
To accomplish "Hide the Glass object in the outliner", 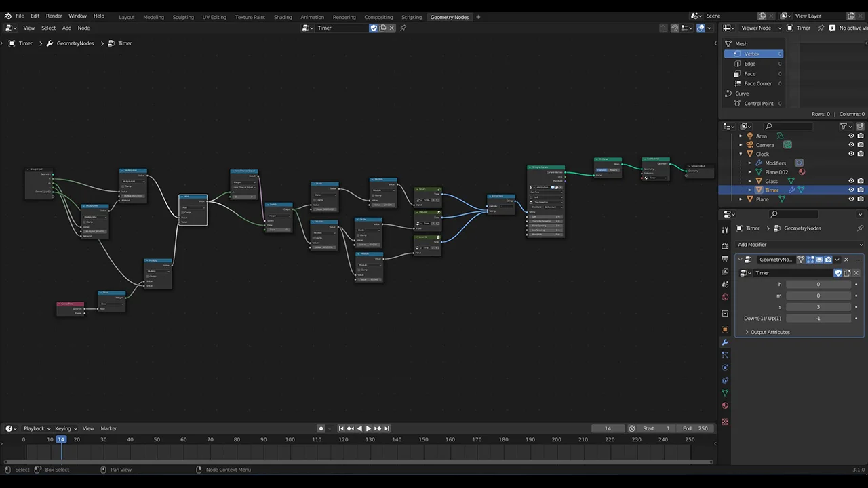I will pyautogui.click(x=852, y=181).
